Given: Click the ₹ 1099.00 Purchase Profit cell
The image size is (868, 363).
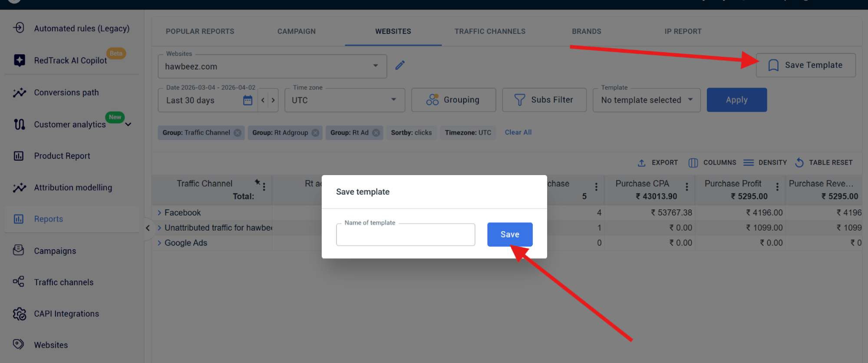Looking at the screenshot, I should point(764,228).
